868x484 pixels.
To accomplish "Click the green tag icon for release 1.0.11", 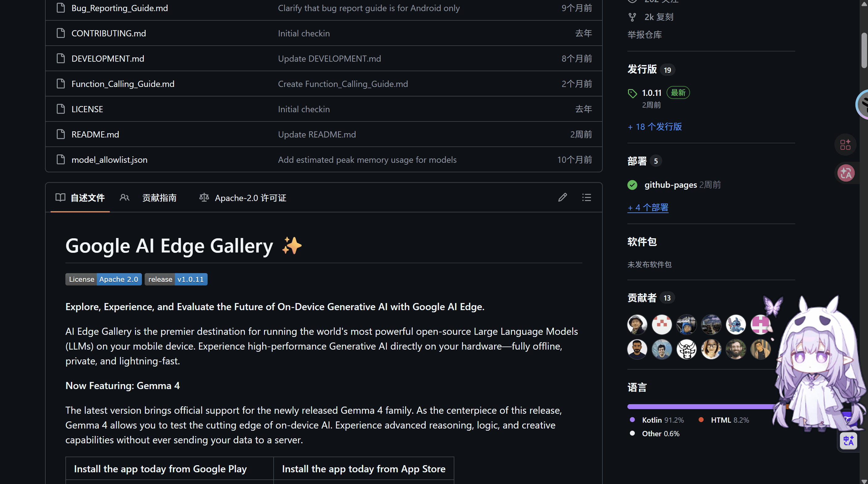I will 632,93.
